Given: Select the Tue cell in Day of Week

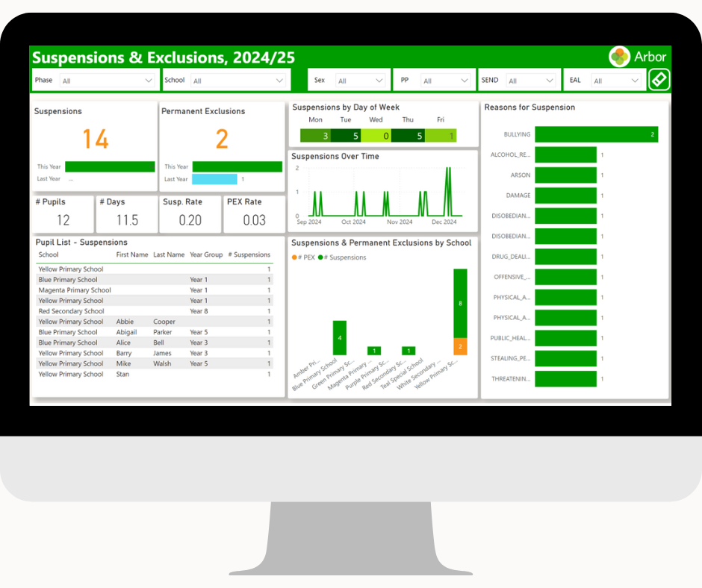Looking at the screenshot, I should point(346,136).
